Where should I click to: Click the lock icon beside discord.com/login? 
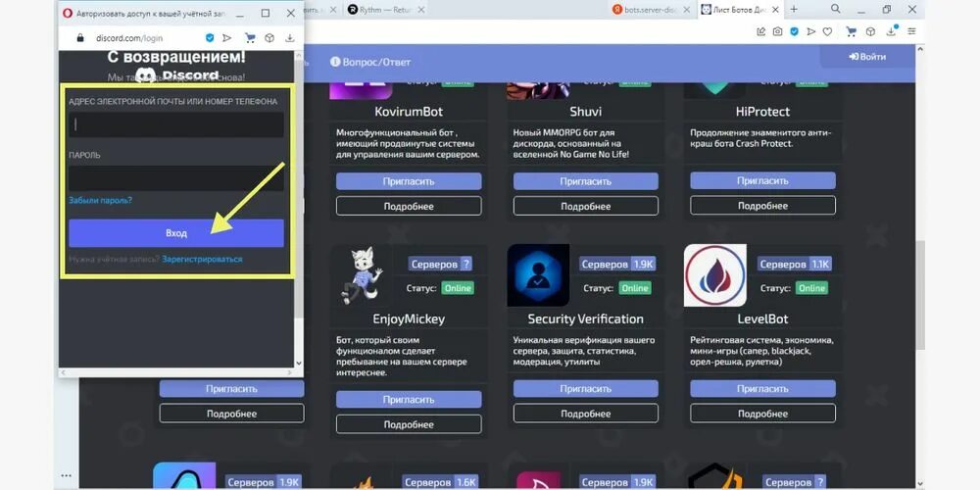(x=79, y=38)
